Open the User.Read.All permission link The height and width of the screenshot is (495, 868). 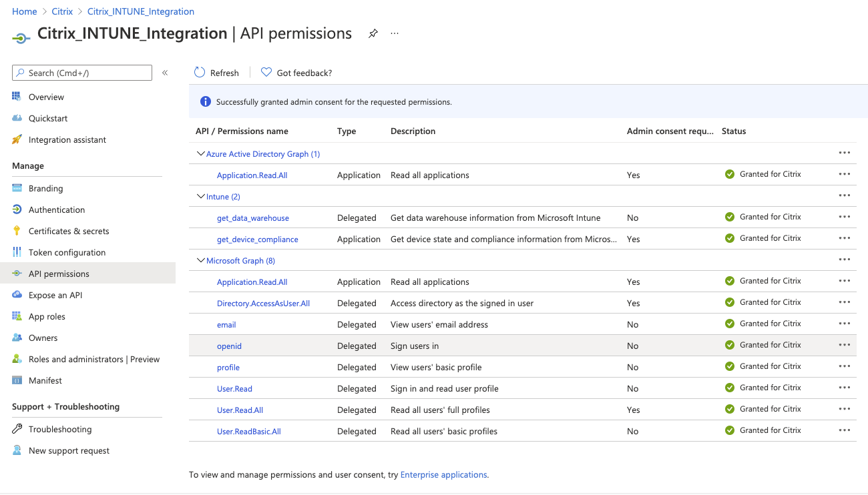coord(240,410)
